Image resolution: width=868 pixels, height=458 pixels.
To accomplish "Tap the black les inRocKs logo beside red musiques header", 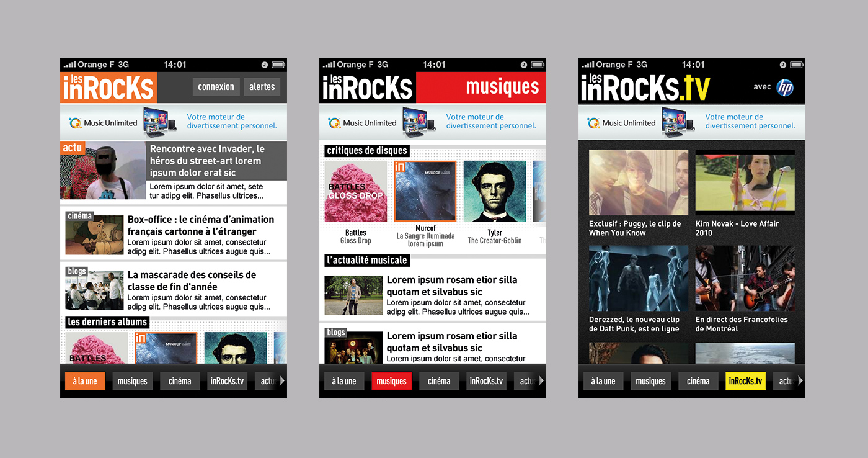I will point(368,88).
